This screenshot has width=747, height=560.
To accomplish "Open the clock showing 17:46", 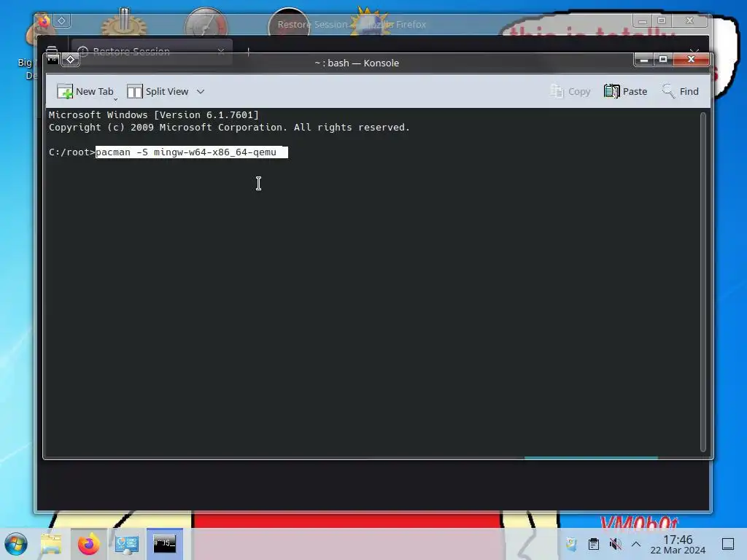I will (x=678, y=544).
